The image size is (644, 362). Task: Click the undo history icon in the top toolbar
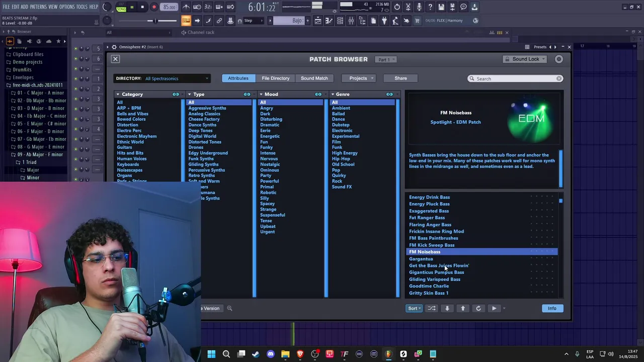397,7
